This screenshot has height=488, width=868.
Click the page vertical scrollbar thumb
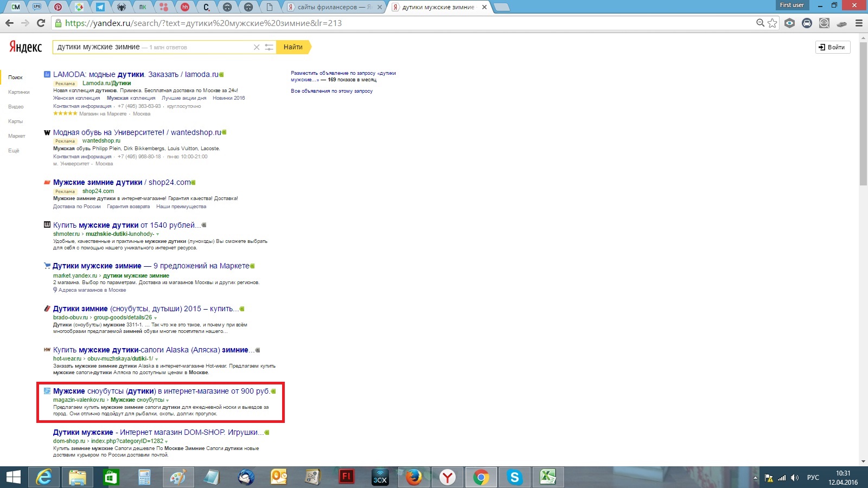coord(863,108)
